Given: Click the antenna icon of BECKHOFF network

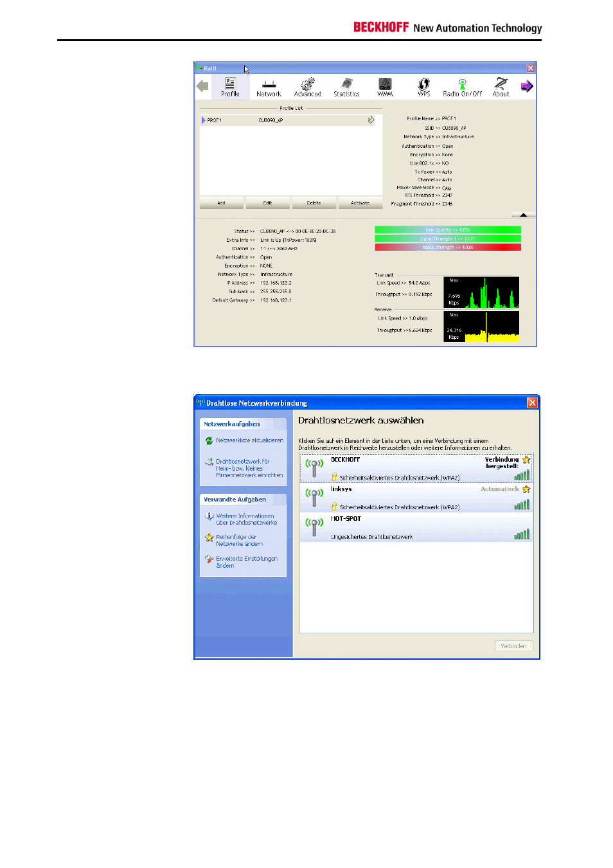Looking at the screenshot, I should click(314, 467).
